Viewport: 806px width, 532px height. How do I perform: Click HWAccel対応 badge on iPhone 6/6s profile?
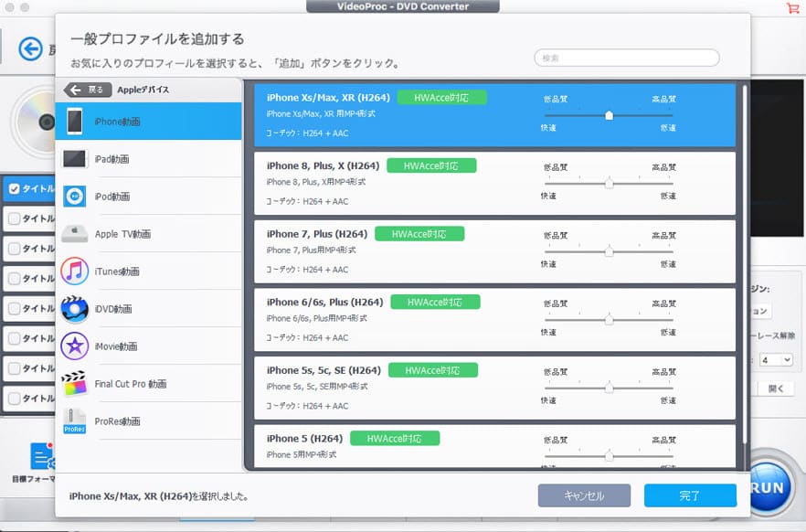pos(435,303)
